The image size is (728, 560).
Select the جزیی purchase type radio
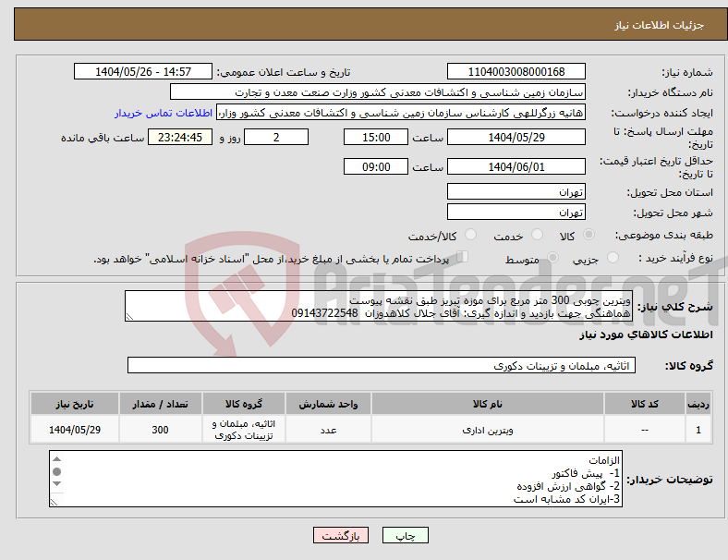[613, 258]
